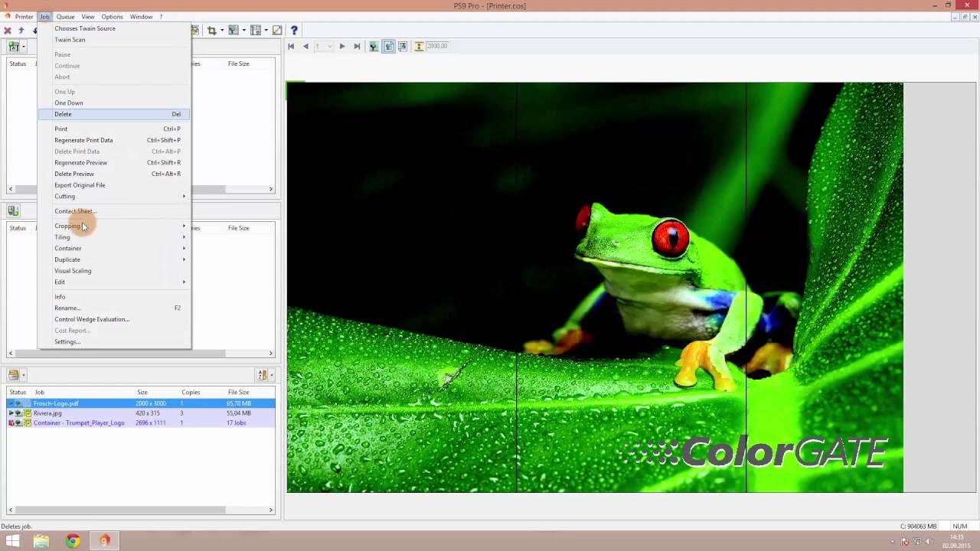Go to the last preview page
Screen dimensions: 980x551
point(357,47)
